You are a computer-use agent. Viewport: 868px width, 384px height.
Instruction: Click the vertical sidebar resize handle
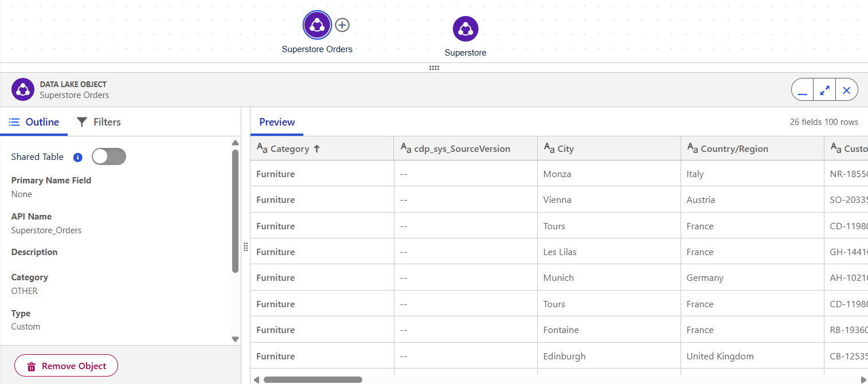(245, 247)
